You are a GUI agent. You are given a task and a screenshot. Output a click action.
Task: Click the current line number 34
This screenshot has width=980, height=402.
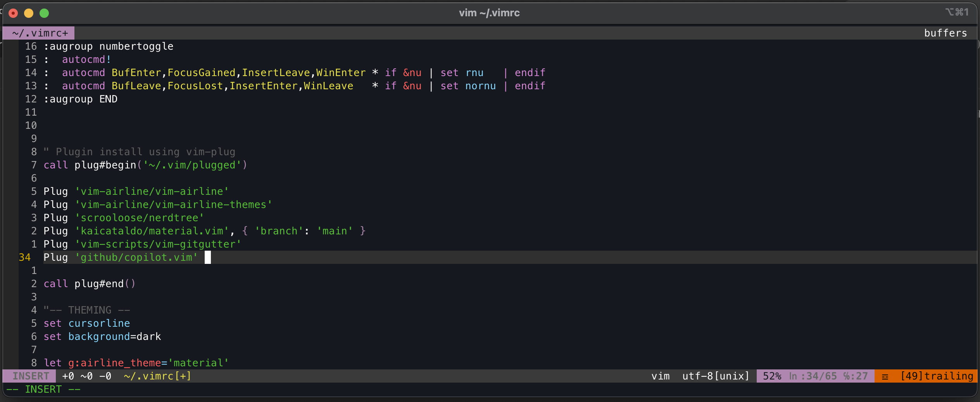pyautogui.click(x=25, y=257)
